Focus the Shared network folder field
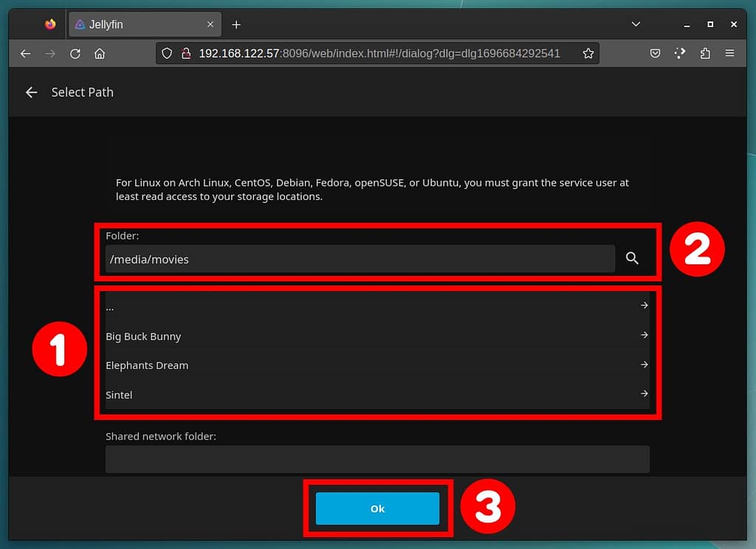The image size is (756, 549). pos(377,459)
